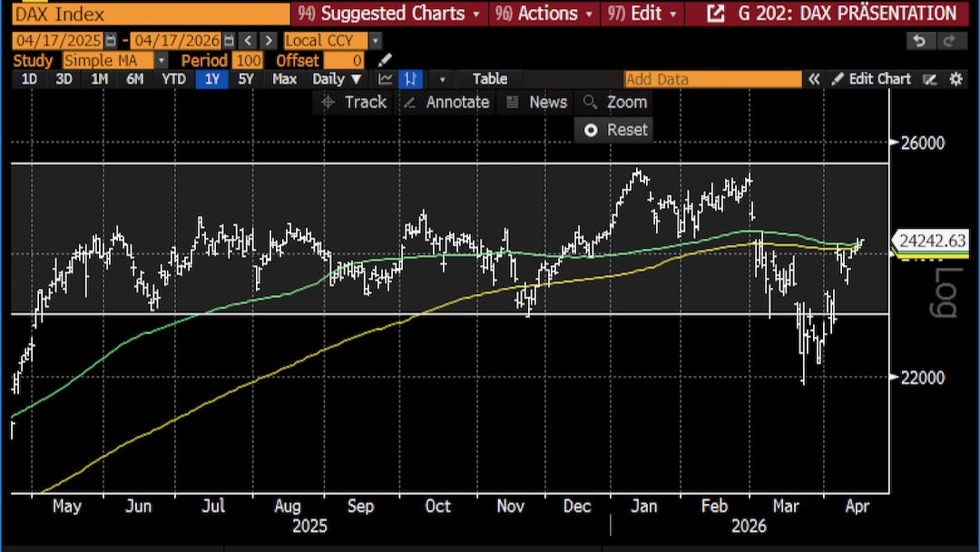Open the start date calendar picker
The image size is (980, 552).
pyautogui.click(x=111, y=41)
